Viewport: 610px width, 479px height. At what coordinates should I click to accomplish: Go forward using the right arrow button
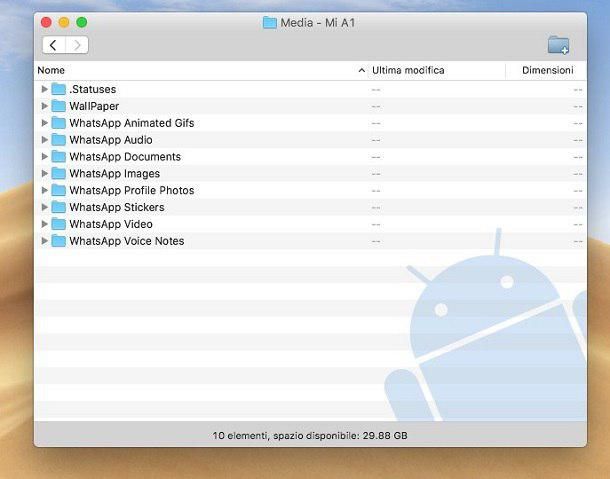click(77, 45)
